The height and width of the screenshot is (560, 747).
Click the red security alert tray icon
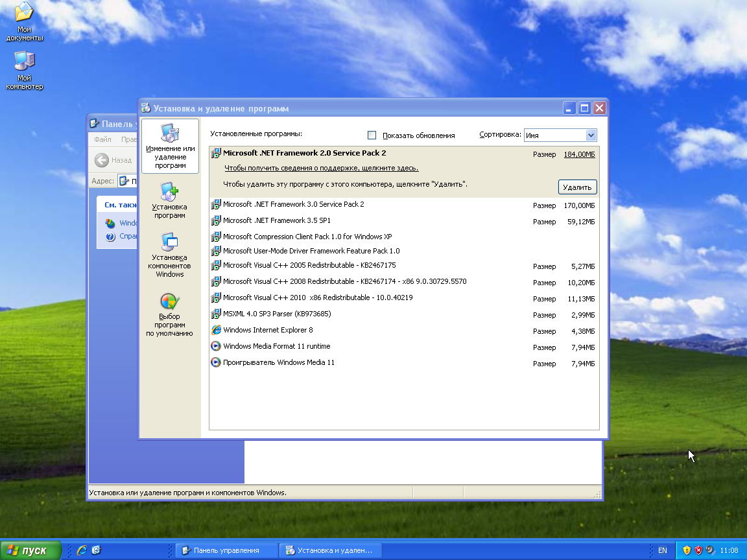[x=698, y=550]
